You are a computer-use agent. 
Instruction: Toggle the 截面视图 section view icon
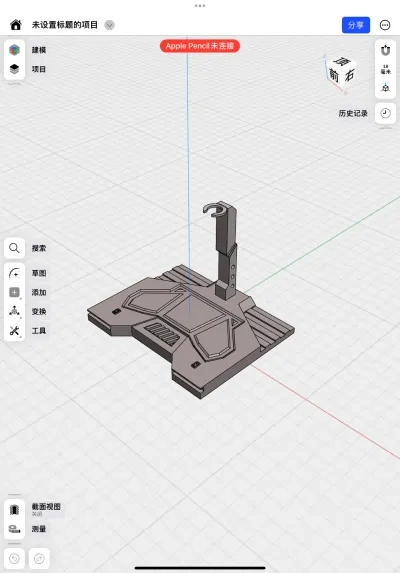[14, 509]
